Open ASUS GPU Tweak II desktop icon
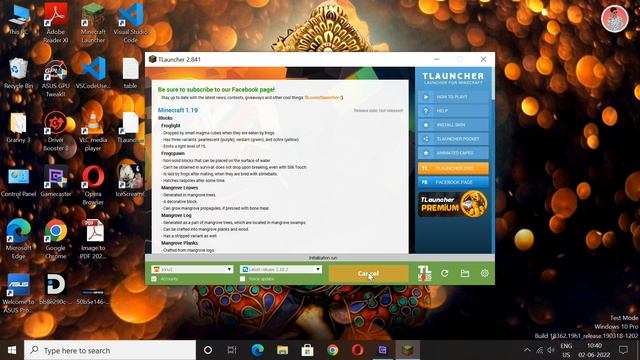This screenshot has height=360, width=640. click(x=56, y=78)
